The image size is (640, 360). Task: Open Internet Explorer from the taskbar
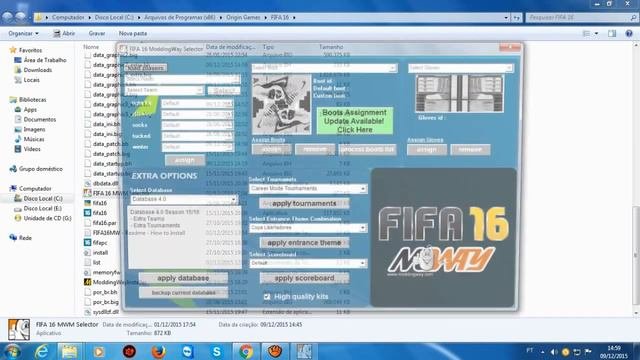pos(42,351)
